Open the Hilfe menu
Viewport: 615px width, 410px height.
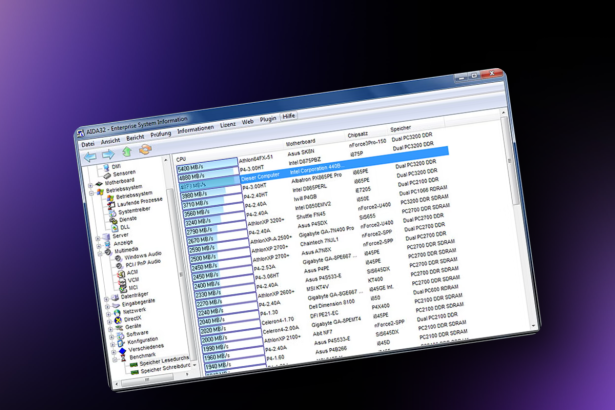pos(289,116)
